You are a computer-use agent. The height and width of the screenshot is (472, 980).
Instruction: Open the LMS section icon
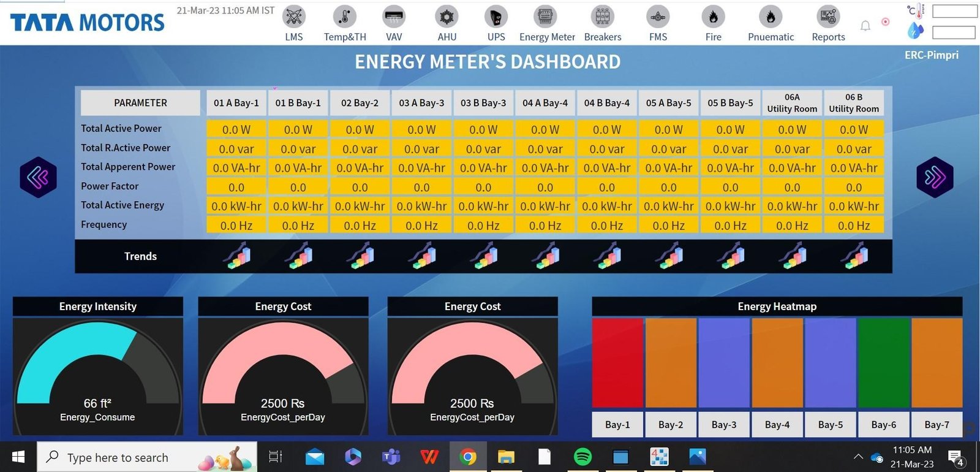coord(294,17)
